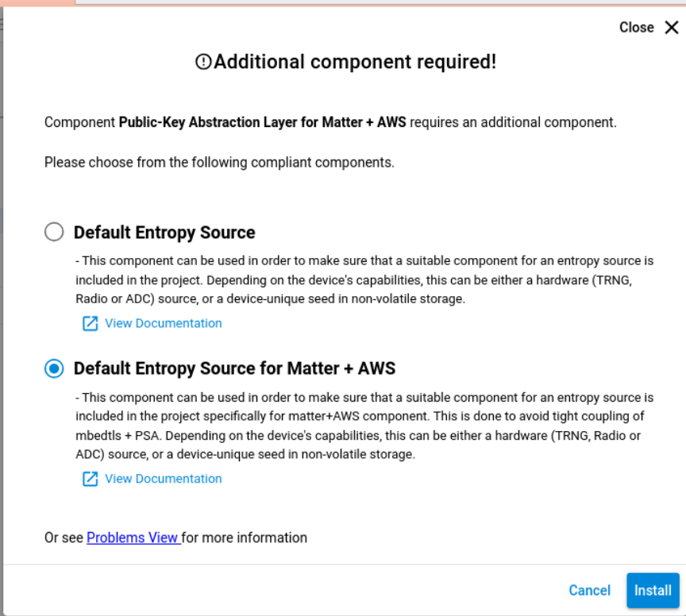Click 'Please choose from the following compliant components.' text
The image size is (686, 616).
[220, 162]
